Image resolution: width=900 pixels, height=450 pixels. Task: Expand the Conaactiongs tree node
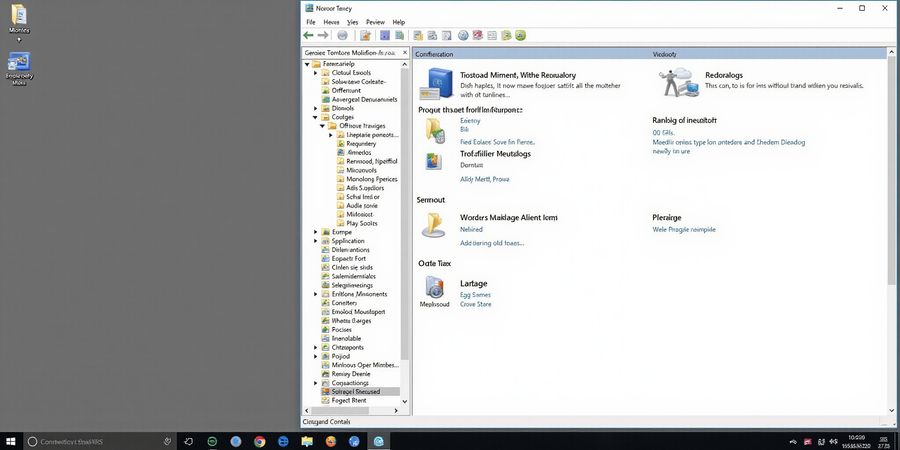coord(316,383)
